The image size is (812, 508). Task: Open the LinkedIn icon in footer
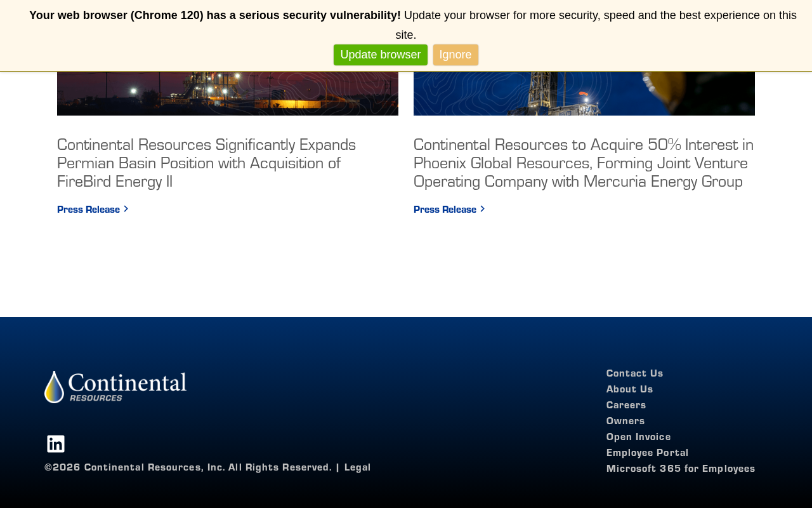[x=56, y=444]
